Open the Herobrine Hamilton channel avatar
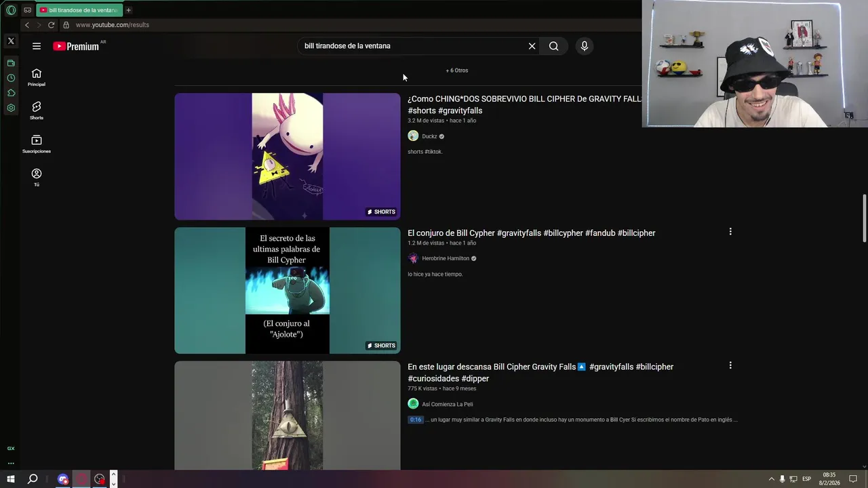868x488 pixels. [x=413, y=258]
